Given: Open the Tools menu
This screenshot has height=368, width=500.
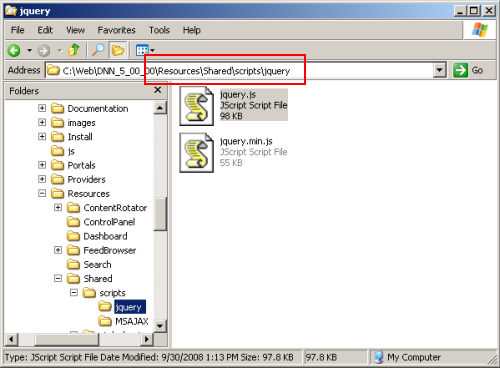Looking at the screenshot, I should (x=159, y=30).
